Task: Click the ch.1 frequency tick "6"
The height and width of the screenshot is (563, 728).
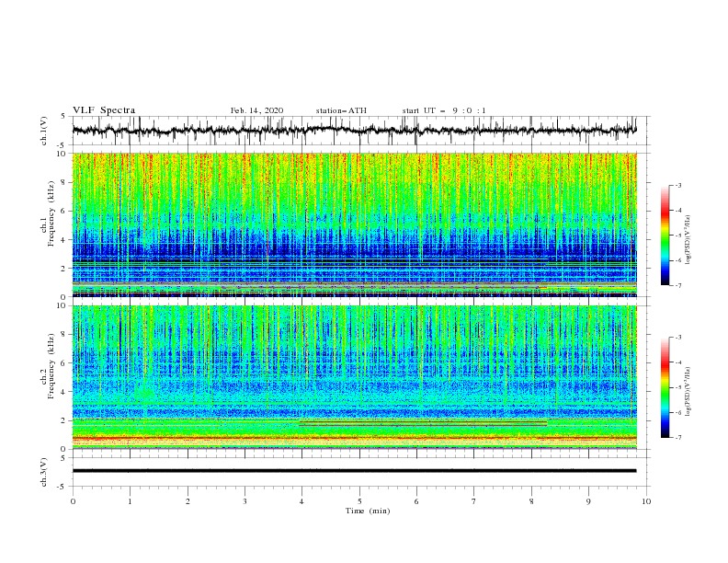Action: (x=65, y=211)
